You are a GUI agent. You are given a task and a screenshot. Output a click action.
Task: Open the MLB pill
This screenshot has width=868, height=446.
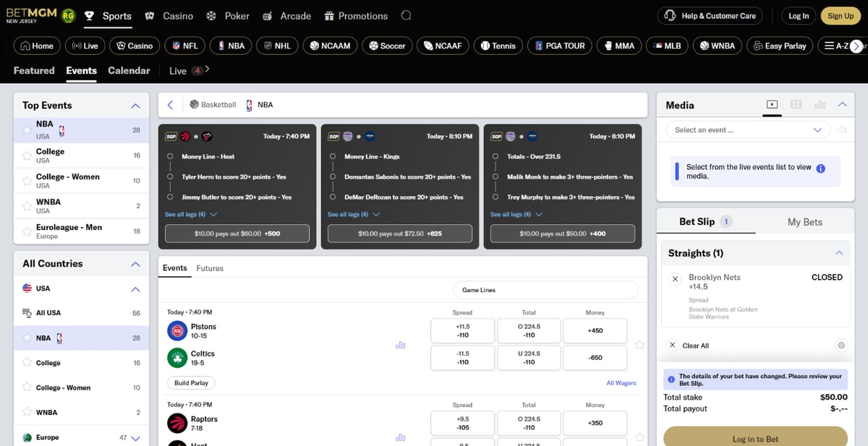[x=666, y=46]
